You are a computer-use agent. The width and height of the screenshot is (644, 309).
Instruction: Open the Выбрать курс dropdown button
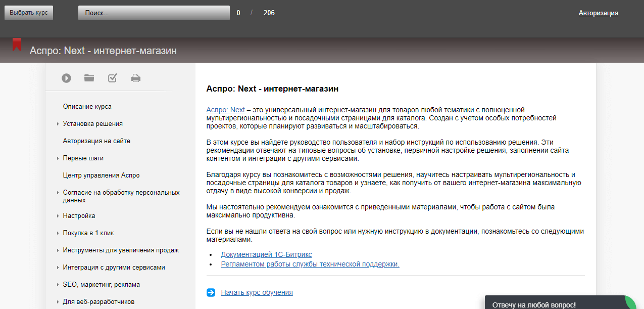[x=29, y=13]
